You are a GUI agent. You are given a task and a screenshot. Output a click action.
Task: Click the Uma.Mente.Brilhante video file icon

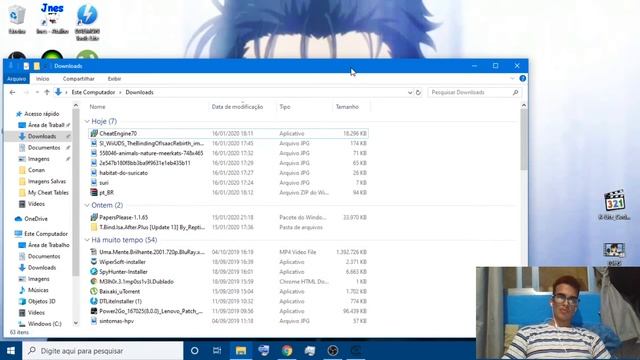[94, 252]
